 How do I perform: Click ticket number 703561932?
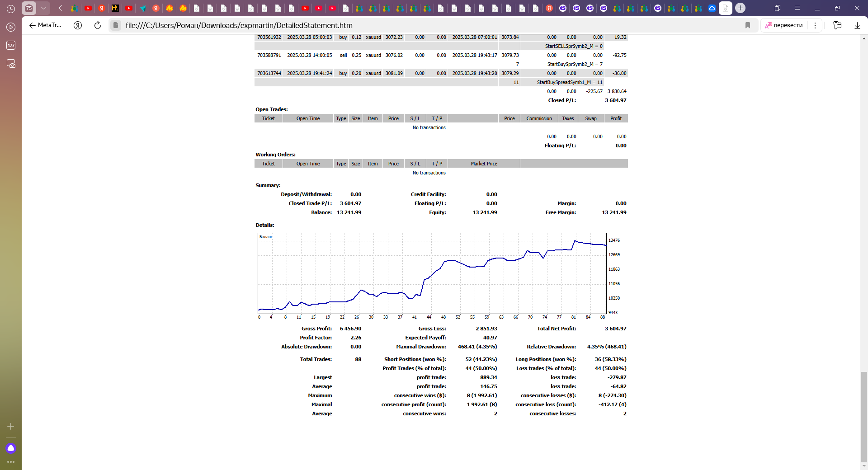point(269,37)
